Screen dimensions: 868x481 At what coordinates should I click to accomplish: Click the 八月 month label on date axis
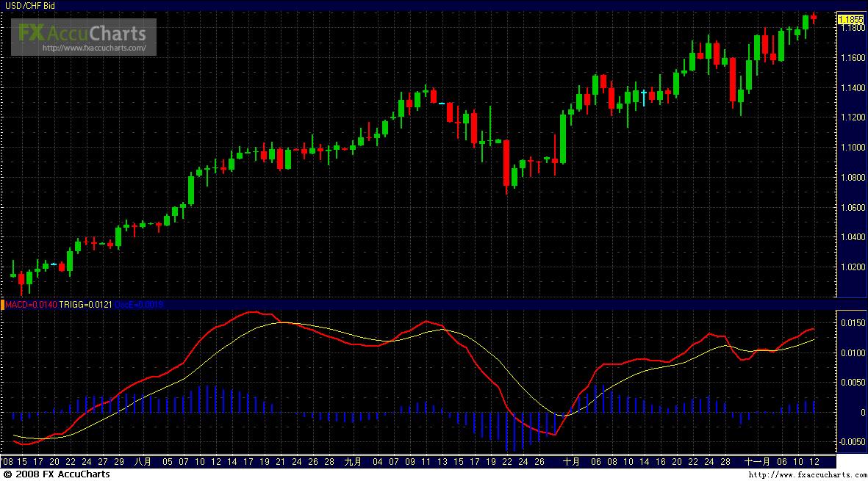point(143,462)
